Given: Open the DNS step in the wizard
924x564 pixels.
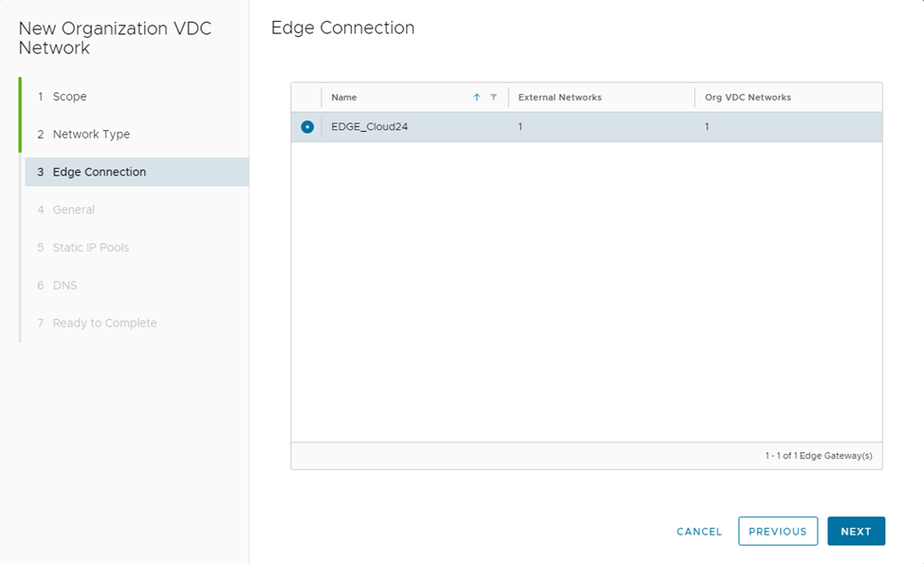Looking at the screenshot, I should pos(65,286).
